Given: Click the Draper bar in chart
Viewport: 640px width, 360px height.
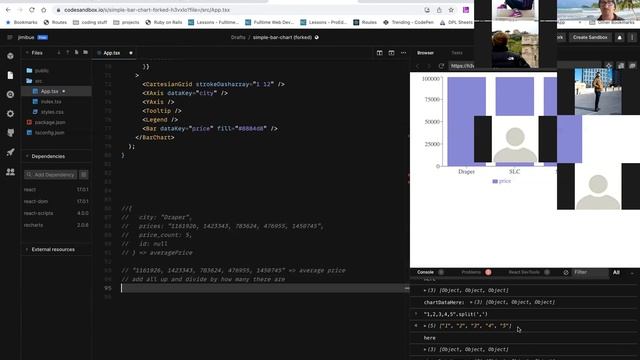Looking at the screenshot, I should tap(467, 121).
